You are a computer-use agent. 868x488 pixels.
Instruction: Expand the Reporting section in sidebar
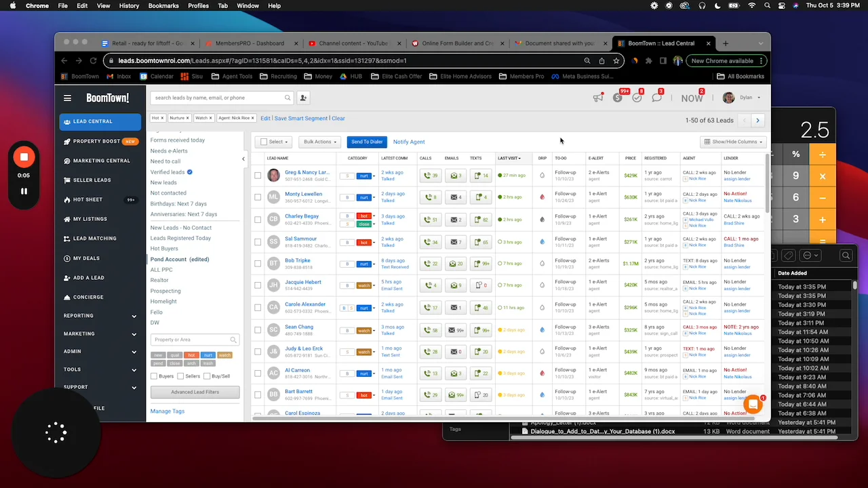pos(100,316)
